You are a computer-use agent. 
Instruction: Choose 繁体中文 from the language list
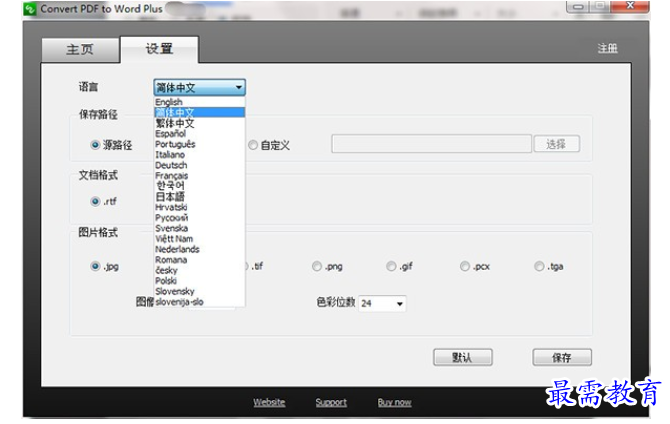(x=200, y=123)
